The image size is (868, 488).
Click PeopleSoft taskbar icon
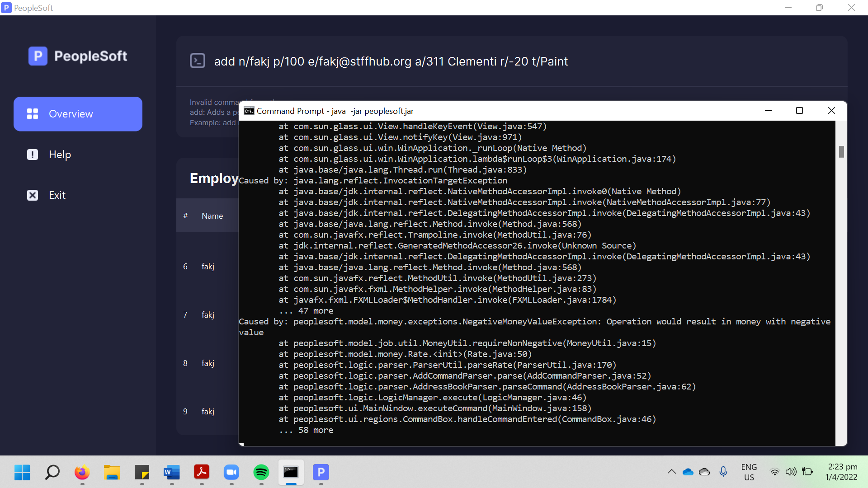click(x=321, y=473)
